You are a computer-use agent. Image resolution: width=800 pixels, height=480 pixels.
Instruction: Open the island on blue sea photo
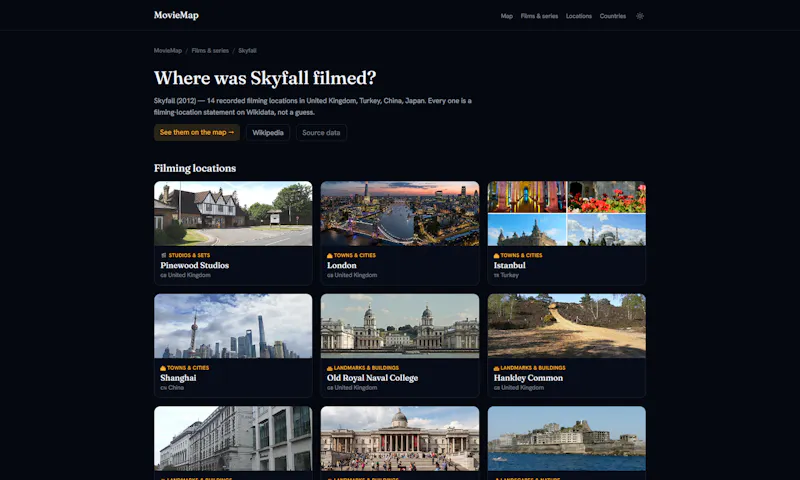point(566,438)
